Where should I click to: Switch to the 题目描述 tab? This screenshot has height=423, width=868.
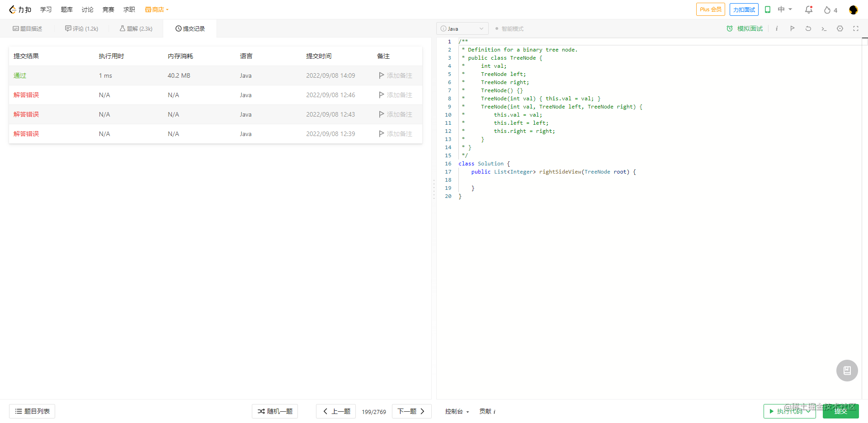point(28,28)
